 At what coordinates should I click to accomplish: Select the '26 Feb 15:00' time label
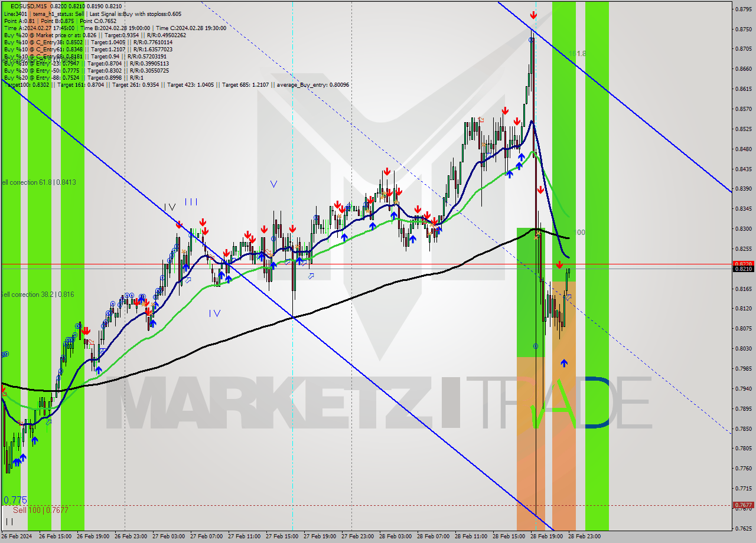(x=55, y=537)
